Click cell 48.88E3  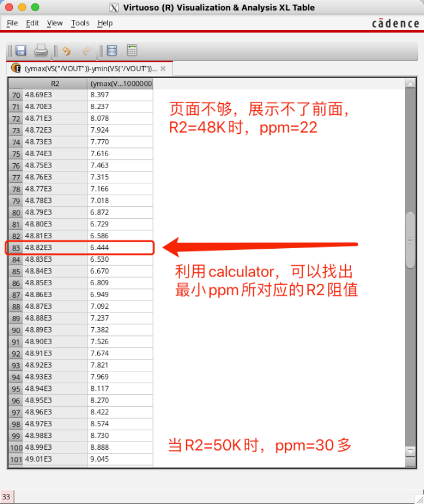point(55,318)
